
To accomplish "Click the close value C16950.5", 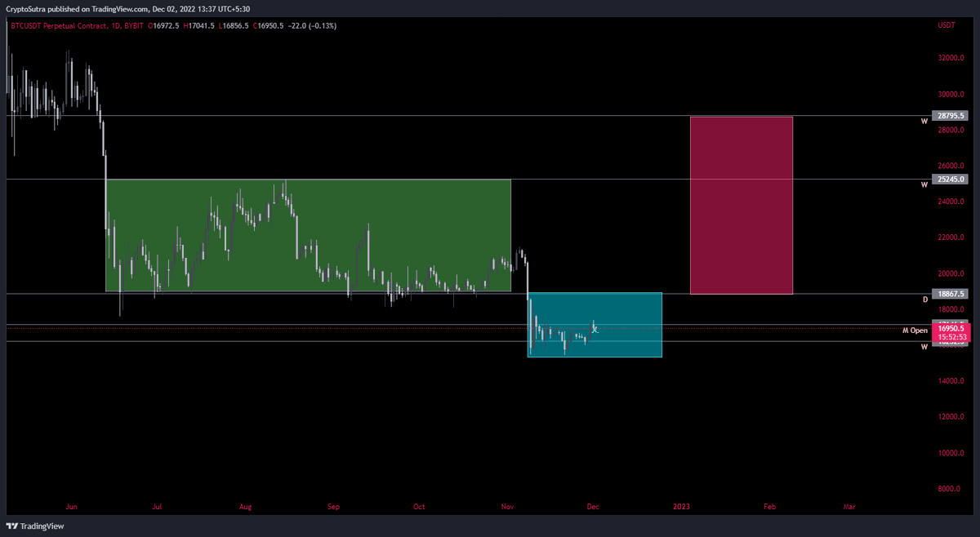I will (269, 26).
